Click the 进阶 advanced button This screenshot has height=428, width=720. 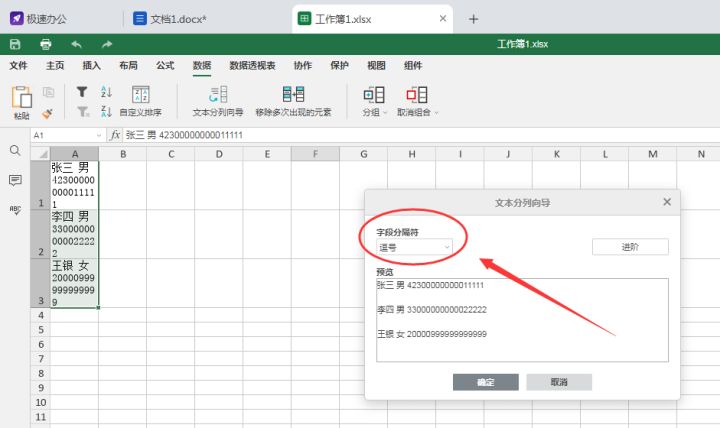[630, 247]
